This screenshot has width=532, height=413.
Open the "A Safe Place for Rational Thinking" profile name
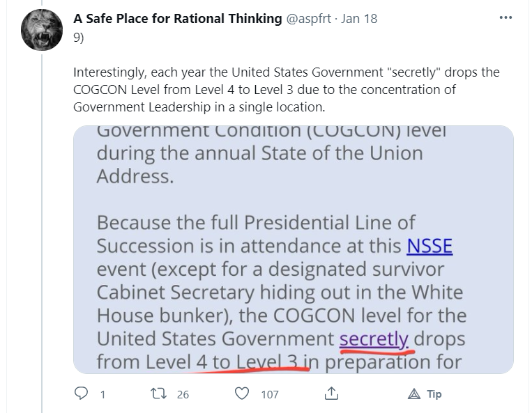[178, 19]
